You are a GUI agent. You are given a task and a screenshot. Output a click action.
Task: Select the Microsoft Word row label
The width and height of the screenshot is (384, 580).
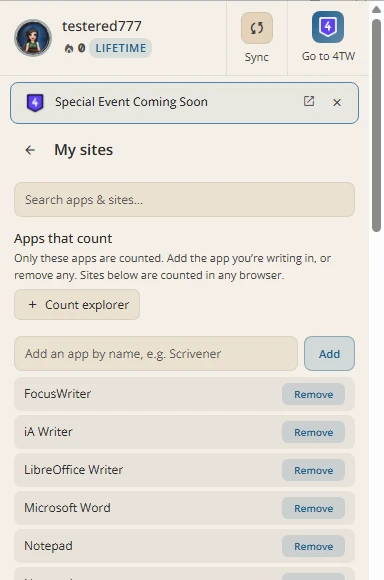(x=67, y=508)
